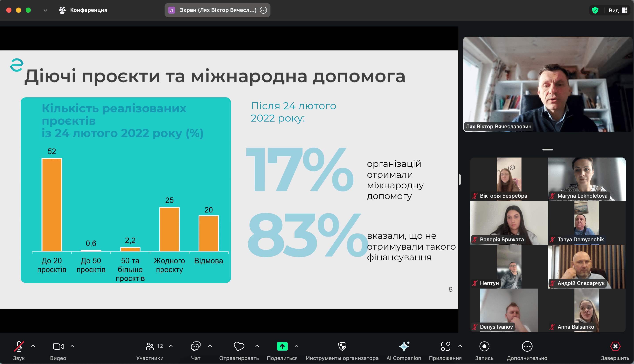Image resolution: width=634 pixels, height=364 pixels.
Task: Unmute the microphone (Звук)
Action: pyautogui.click(x=19, y=347)
